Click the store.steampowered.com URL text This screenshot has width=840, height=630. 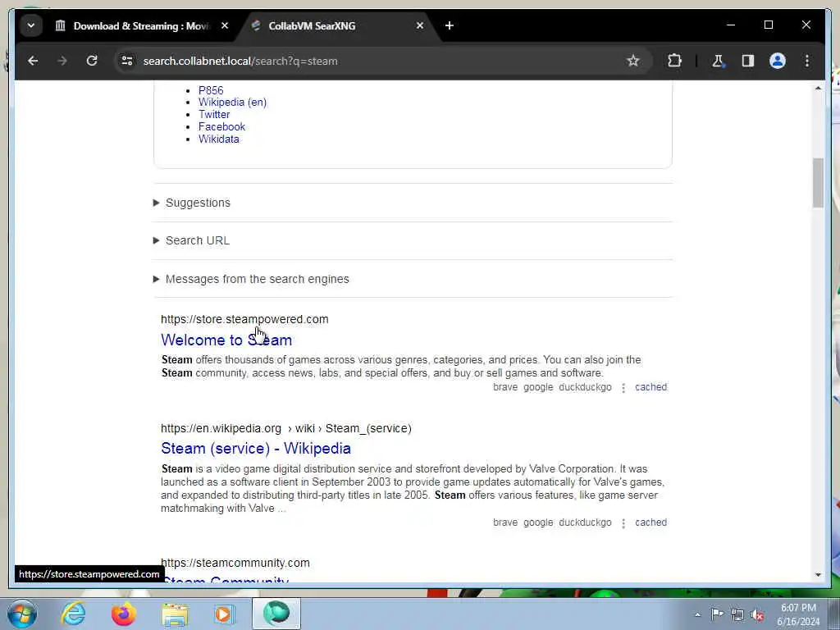(x=244, y=319)
